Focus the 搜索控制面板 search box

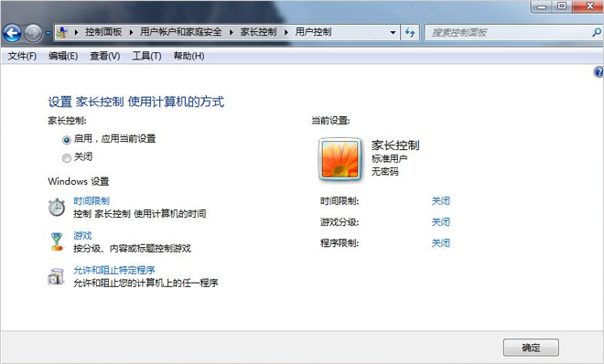click(x=509, y=33)
